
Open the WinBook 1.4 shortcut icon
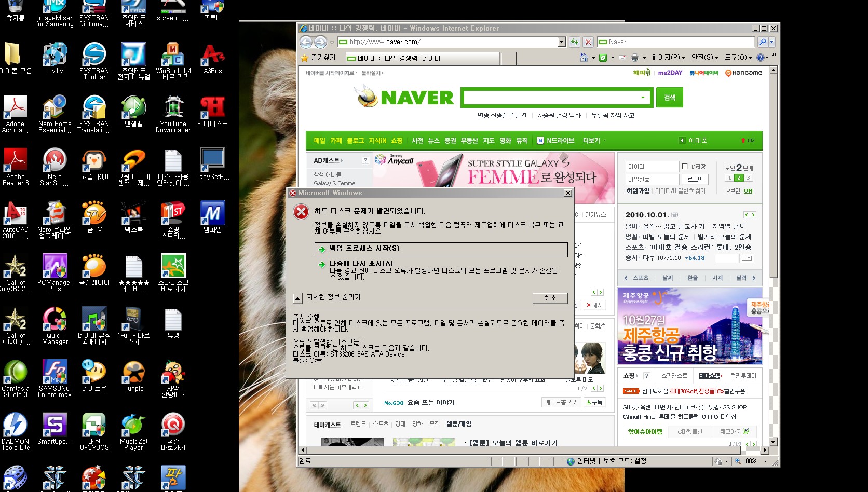(x=173, y=61)
